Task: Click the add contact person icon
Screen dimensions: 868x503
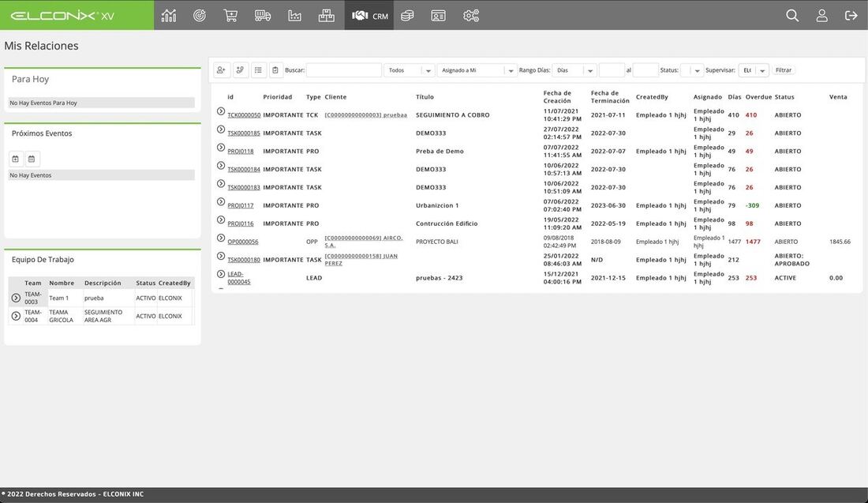Action: pos(222,69)
